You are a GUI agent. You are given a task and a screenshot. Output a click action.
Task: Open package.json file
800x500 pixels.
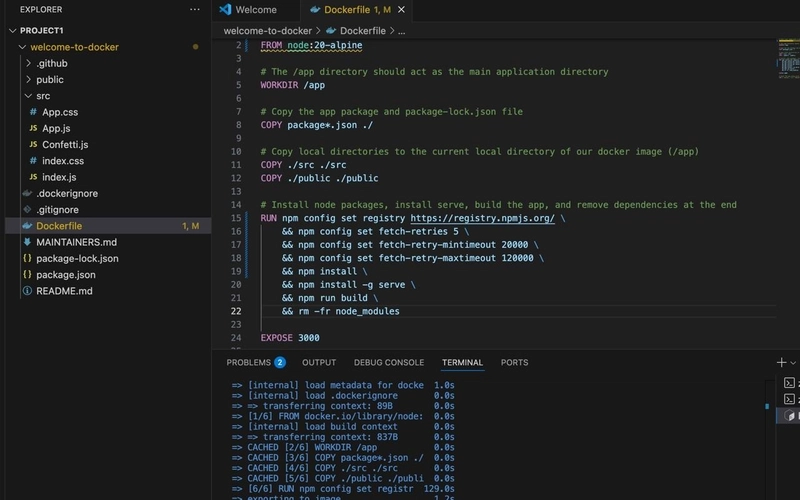click(65, 275)
